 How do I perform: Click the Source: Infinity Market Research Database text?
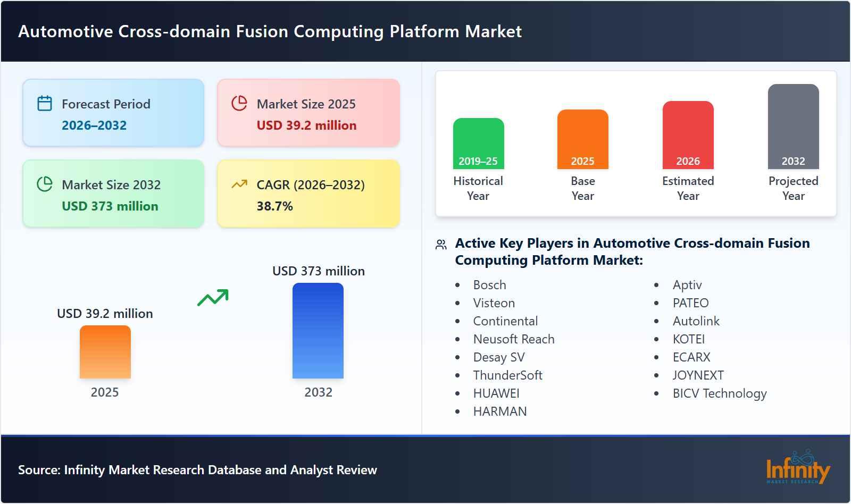[197, 470]
